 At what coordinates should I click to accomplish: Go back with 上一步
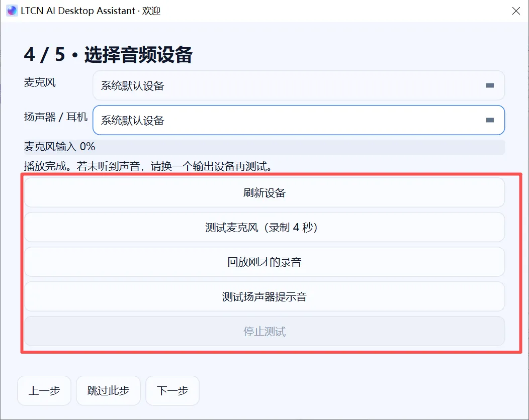coord(44,391)
